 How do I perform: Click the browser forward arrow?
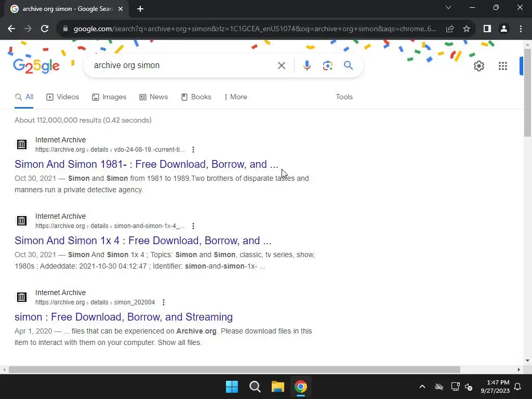click(28, 29)
